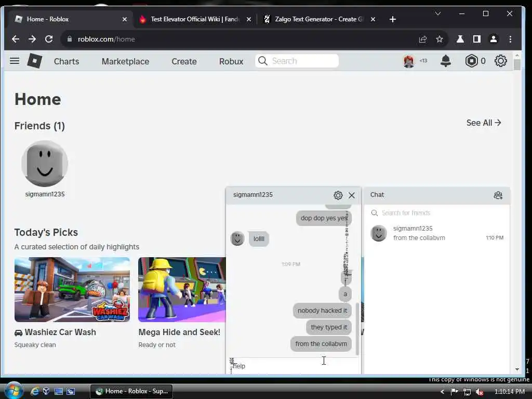Image resolution: width=532 pixels, height=399 pixels.
Task: Click the Mega Hide and Seek! title
Action: pyautogui.click(x=179, y=332)
